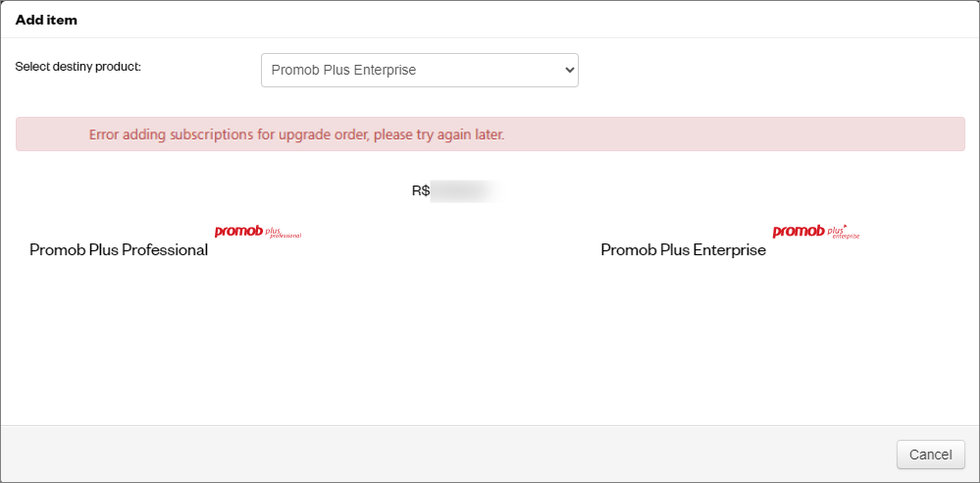
Task: Select the Promob Plus Enterprise text in combo box
Action: 343,70
